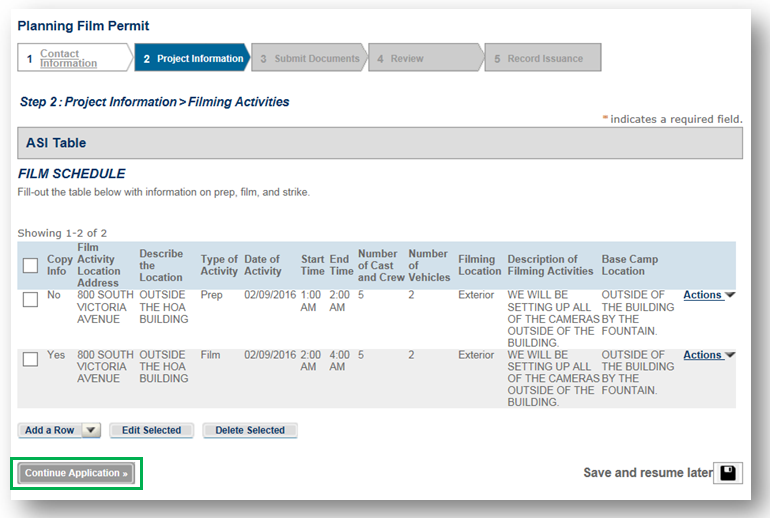This screenshot has width=770, height=518.
Task: Click the Edit Selected button
Action: pyautogui.click(x=151, y=430)
